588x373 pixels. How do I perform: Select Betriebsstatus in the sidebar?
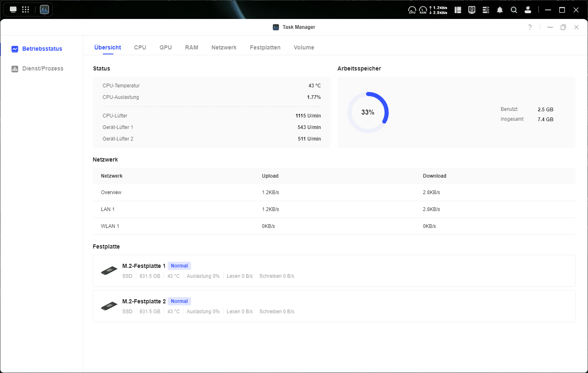pyautogui.click(x=42, y=49)
